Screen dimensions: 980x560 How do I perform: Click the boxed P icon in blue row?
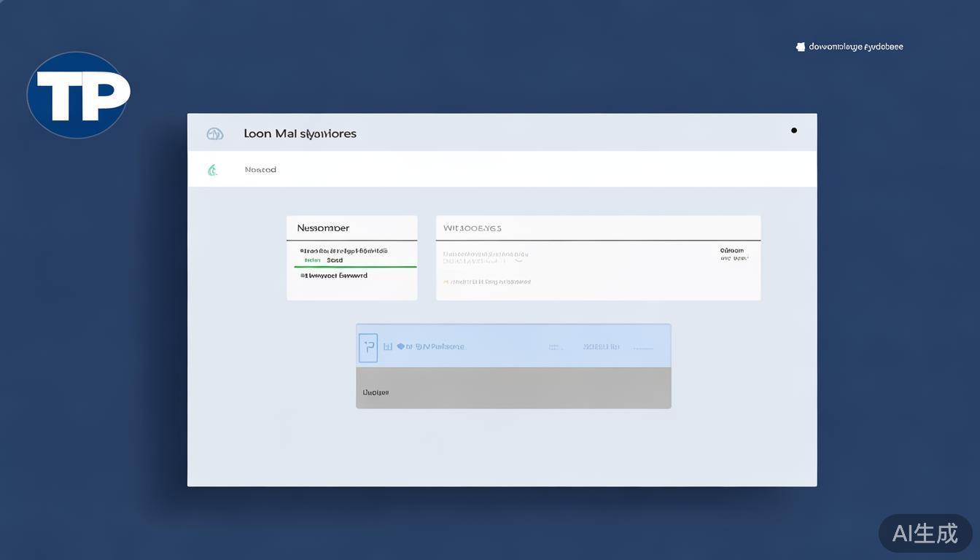368,348
